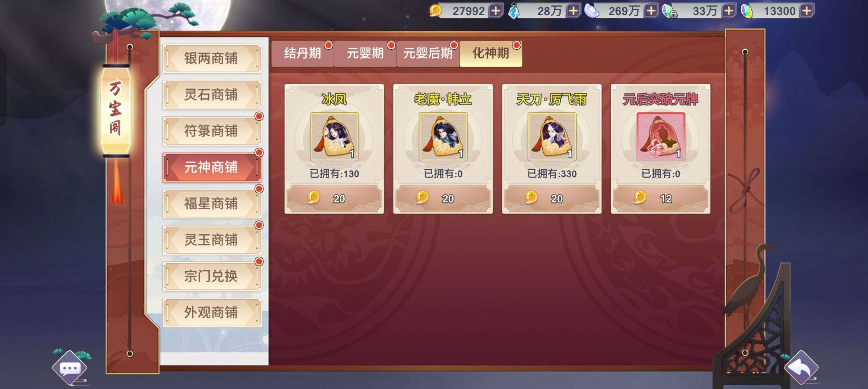This screenshot has width=868, height=389.
Task: Tap plus icon next to 13300 gems
Action: pyautogui.click(x=806, y=11)
